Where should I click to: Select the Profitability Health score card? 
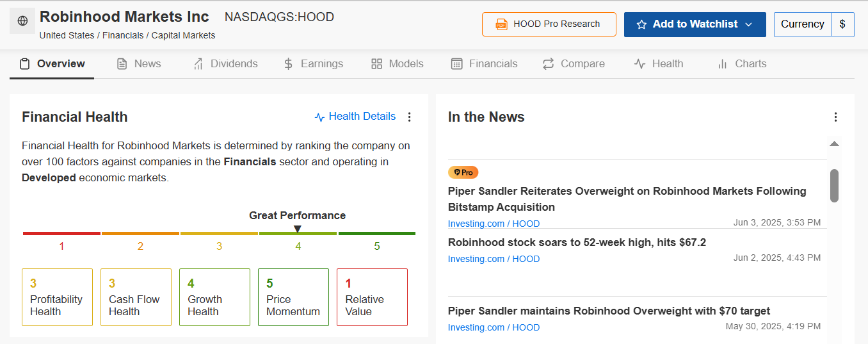57,297
